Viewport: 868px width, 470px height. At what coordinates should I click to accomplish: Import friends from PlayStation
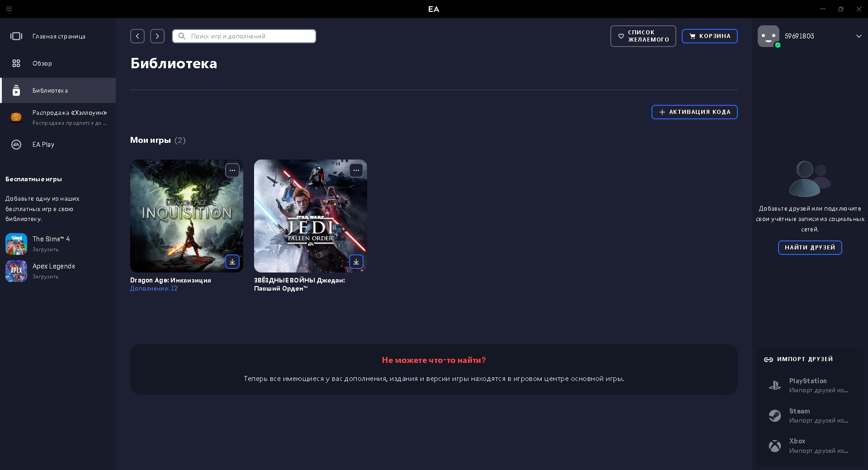[810, 385]
